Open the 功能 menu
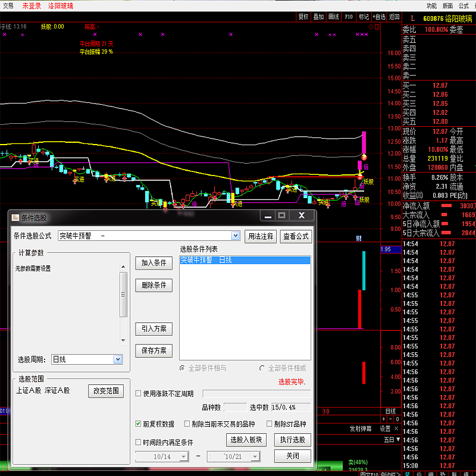Screen dimensions: 476x476 tap(431, 5)
